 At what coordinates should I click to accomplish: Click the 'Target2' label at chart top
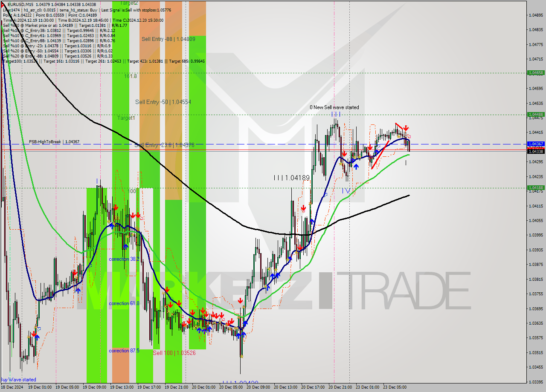coord(129,3)
